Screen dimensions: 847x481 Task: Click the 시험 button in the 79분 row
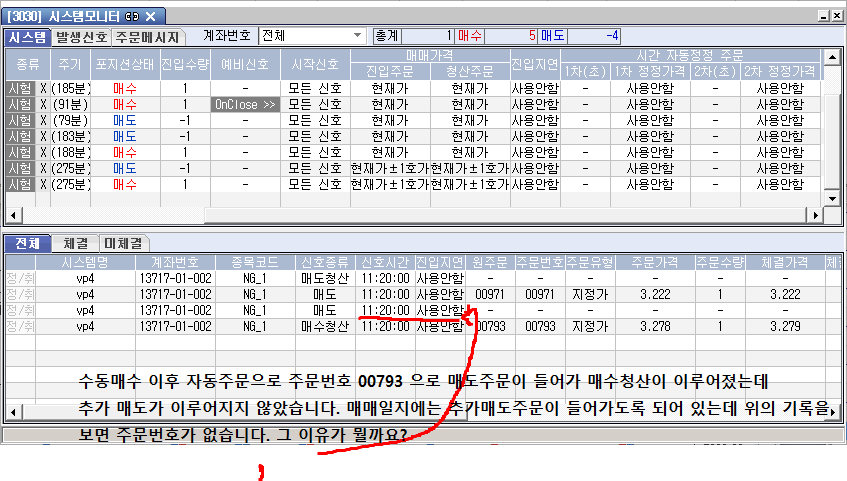20,120
